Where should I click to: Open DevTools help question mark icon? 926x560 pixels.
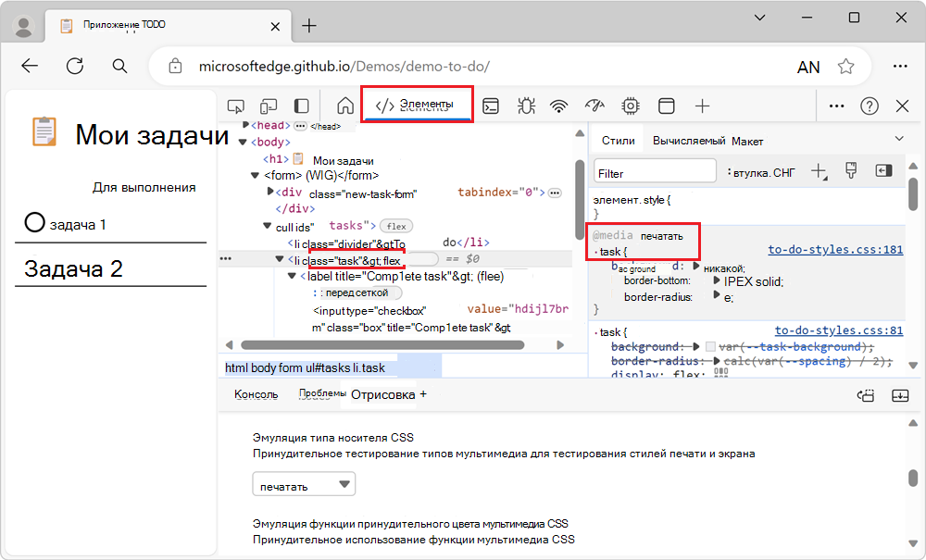(870, 106)
